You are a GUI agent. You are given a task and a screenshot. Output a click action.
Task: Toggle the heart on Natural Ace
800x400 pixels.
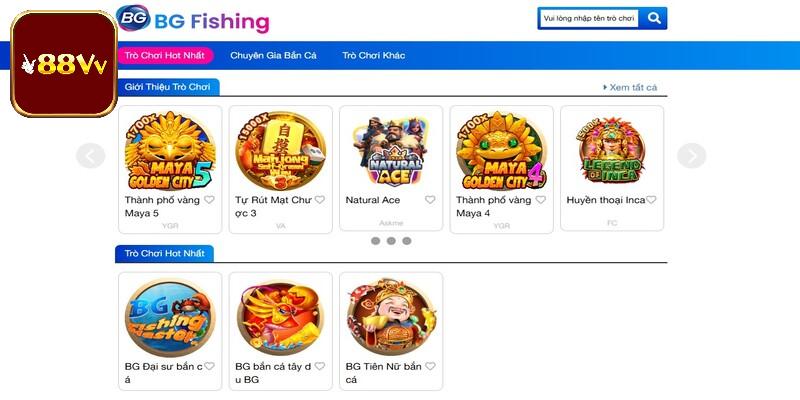430,200
